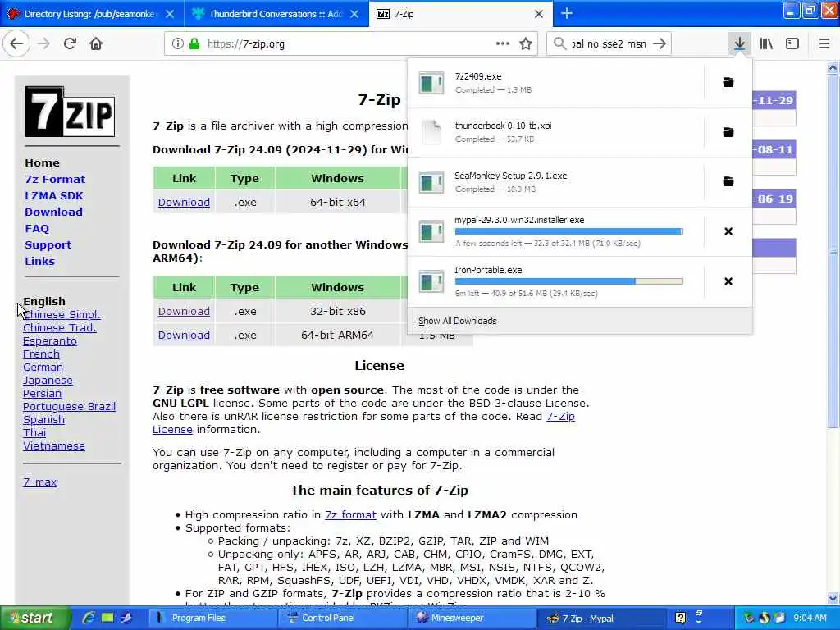Click Show All Downloads

458,321
